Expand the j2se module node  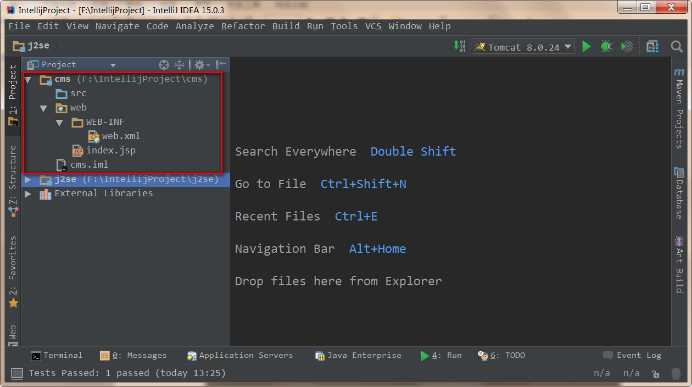pos(28,180)
